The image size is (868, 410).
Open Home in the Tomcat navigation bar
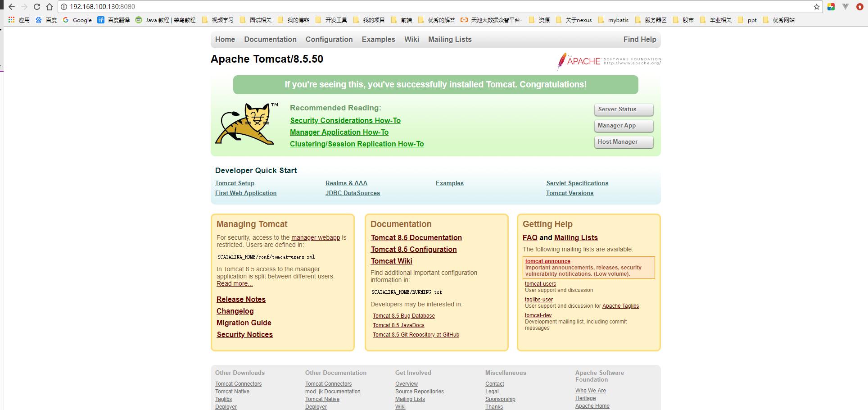click(x=225, y=39)
